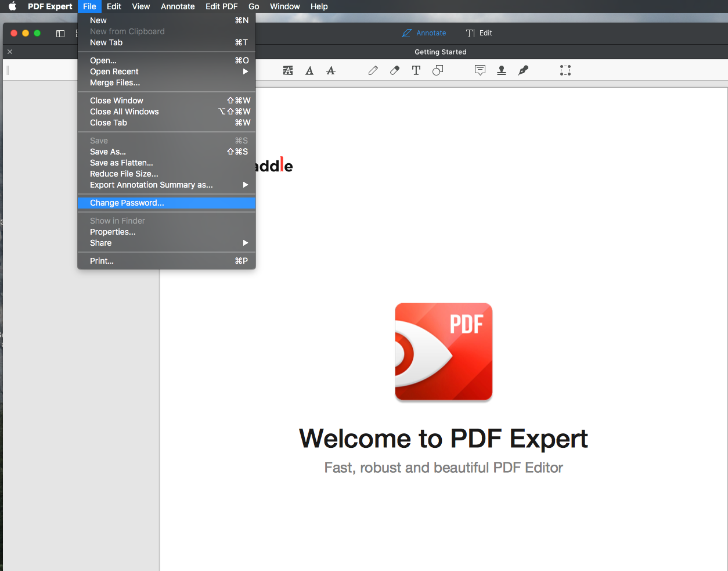This screenshot has height=571, width=728.
Task: Open the PDF Expert application menu
Action: (x=50, y=6)
